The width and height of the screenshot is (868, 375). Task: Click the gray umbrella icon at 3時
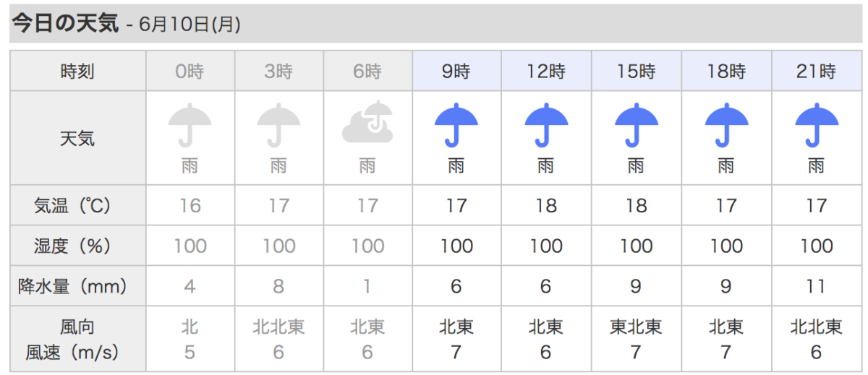279,125
